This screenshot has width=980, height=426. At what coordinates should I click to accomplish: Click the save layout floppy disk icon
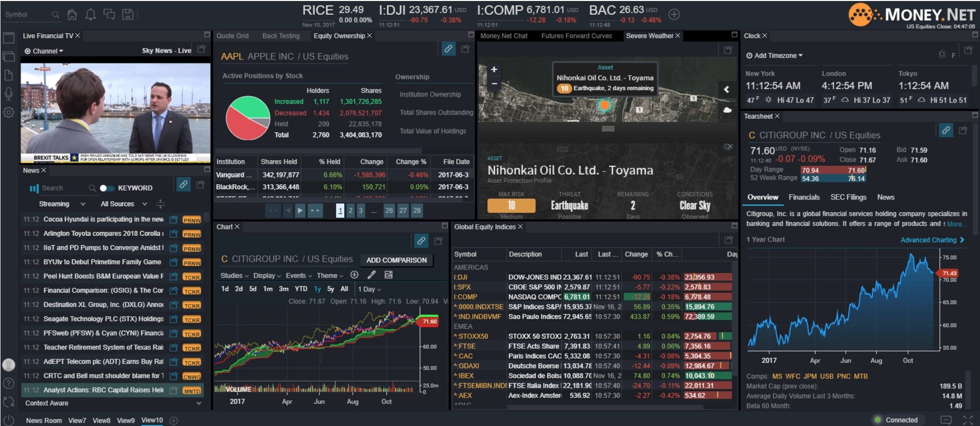(x=128, y=15)
